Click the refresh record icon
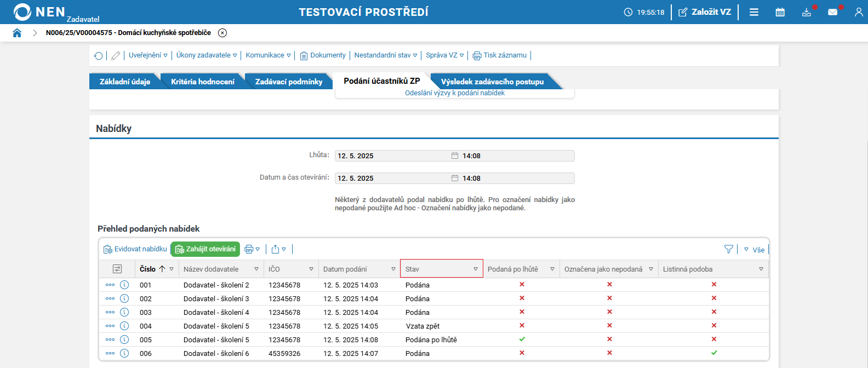 coord(99,55)
